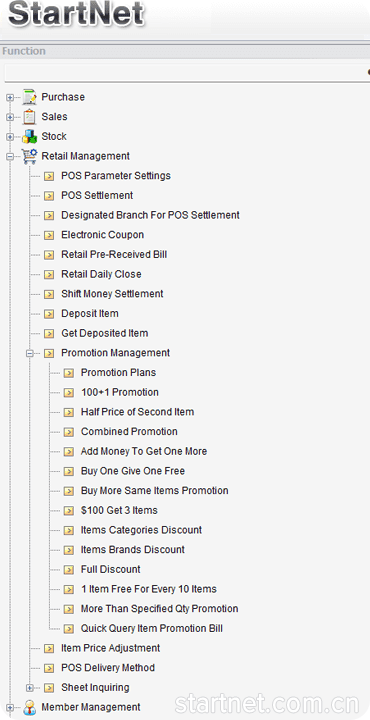Select Item Price Adjustment
The width and height of the screenshot is (370, 720).
111,648
